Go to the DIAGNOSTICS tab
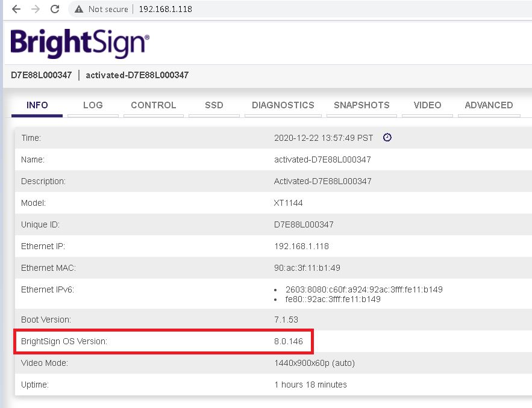 pos(283,105)
